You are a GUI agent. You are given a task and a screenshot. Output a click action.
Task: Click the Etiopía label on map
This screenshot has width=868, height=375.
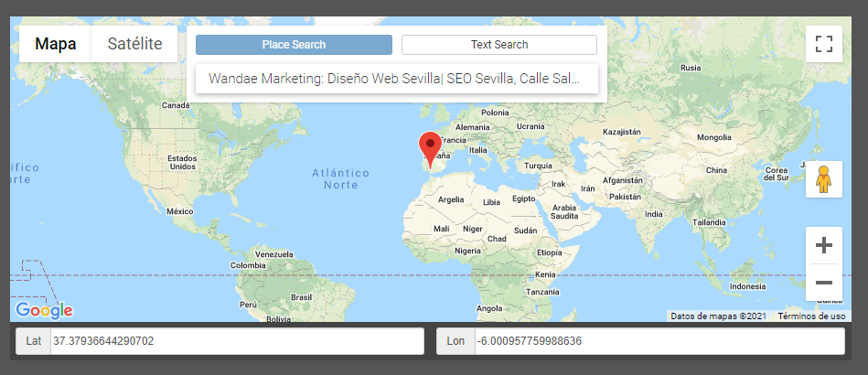pyautogui.click(x=549, y=252)
